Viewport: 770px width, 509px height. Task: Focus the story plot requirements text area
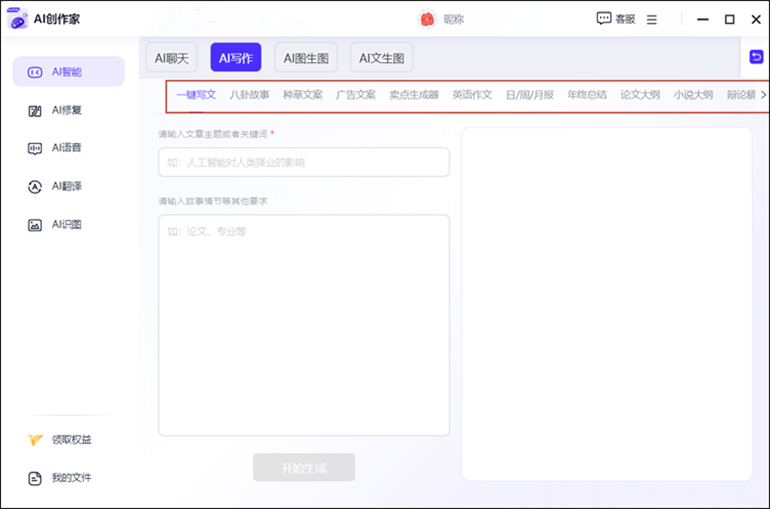coord(304,325)
